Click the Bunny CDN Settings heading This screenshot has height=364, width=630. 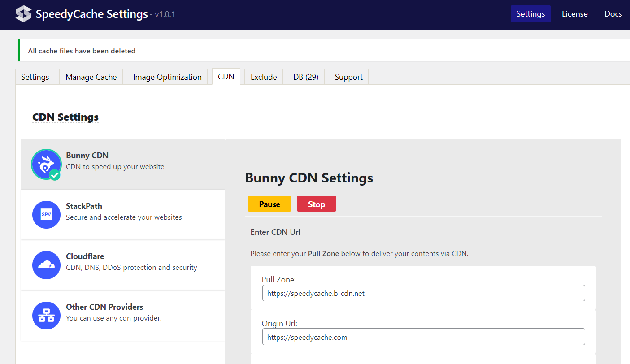309,178
